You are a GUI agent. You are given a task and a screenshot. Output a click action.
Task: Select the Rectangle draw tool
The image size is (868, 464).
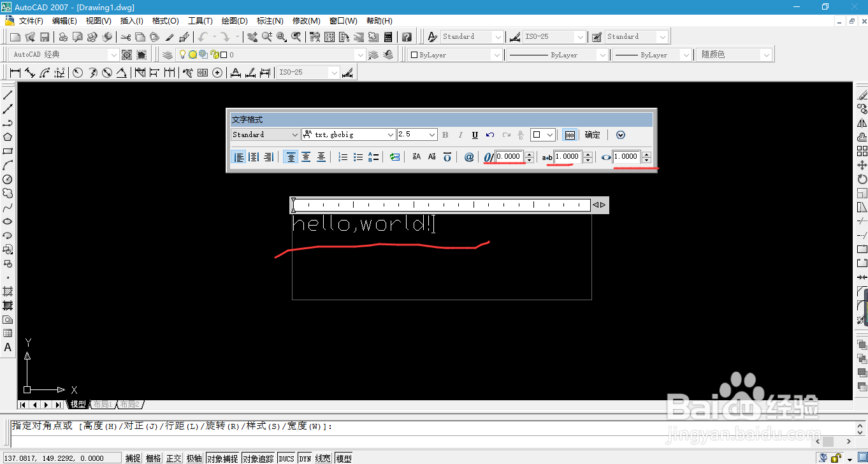[x=8, y=151]
